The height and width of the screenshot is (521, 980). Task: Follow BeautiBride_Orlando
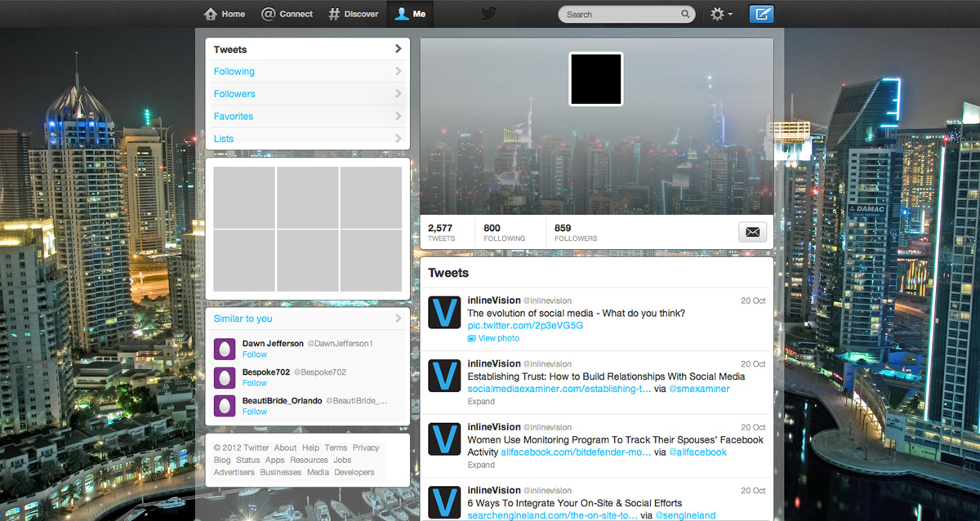click(x=254, y=412)
